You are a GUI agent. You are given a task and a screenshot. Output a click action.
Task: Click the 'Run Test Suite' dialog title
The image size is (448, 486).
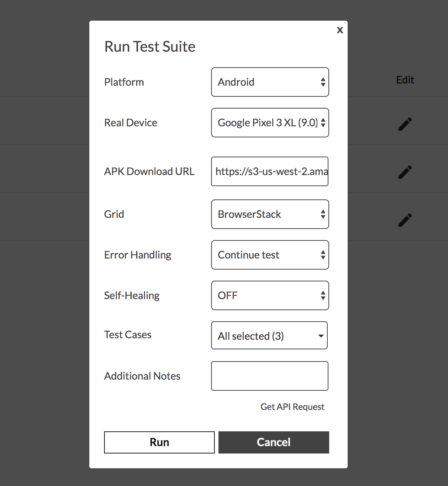[x=150, y=47]
